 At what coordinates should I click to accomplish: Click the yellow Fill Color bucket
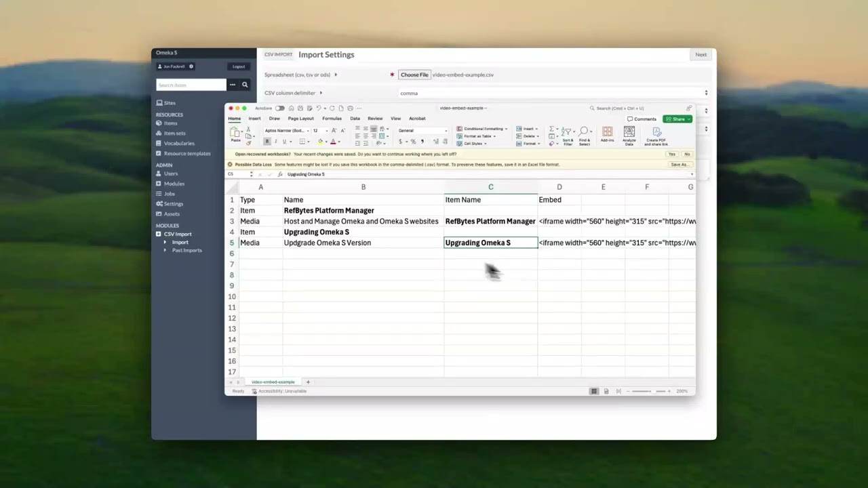(x=320, y=142)
